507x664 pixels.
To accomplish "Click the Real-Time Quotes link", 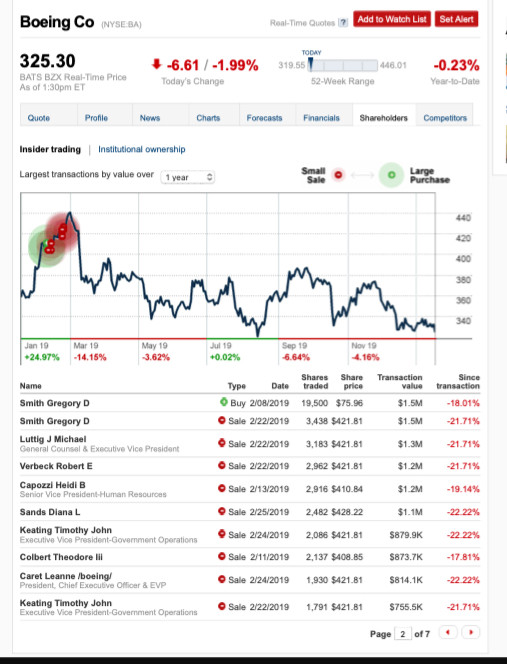I will [x=302, y=23].
